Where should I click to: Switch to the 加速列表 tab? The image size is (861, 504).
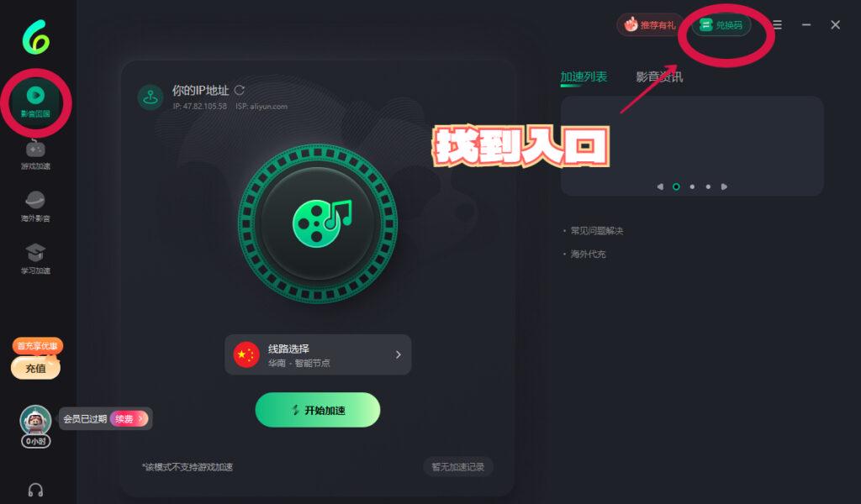[584, 76]
